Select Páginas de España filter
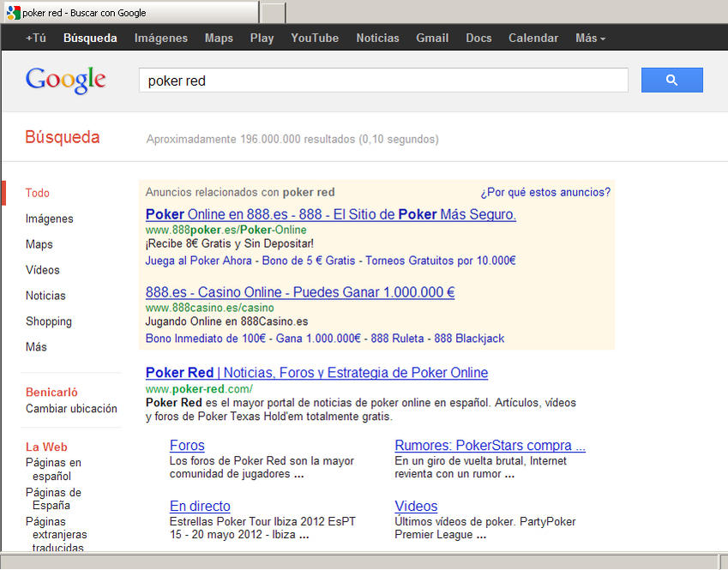 (53, 499)
